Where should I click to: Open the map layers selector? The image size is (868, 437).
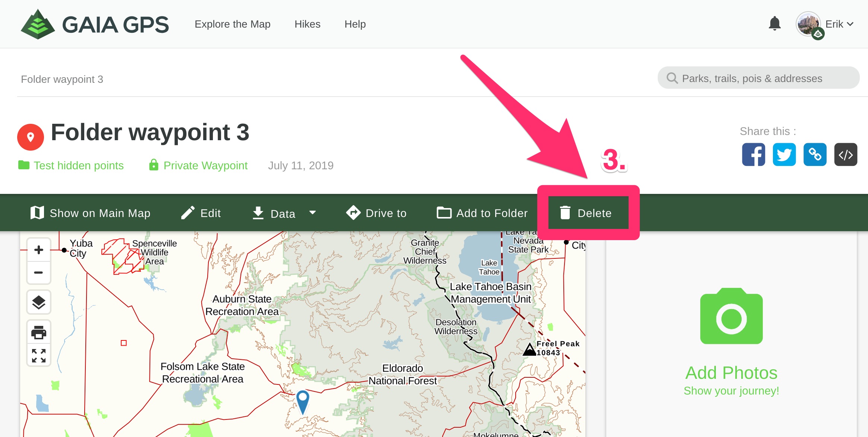pos(38,302)
